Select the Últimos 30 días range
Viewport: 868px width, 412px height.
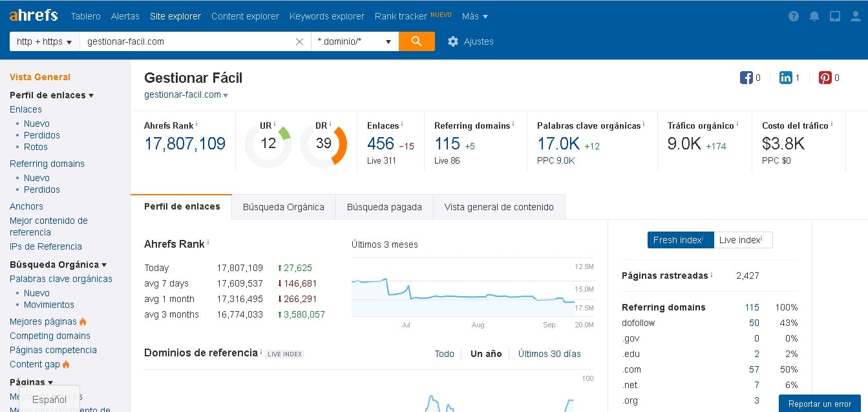(x=549, y=354)
